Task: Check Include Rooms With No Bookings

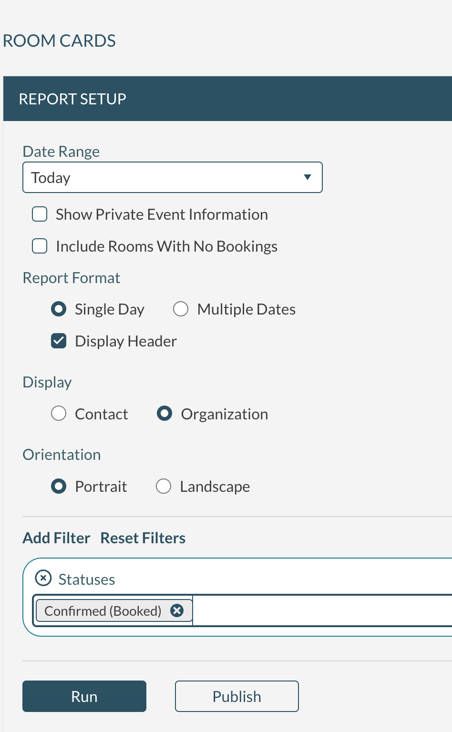Action: tap(40, 246)
